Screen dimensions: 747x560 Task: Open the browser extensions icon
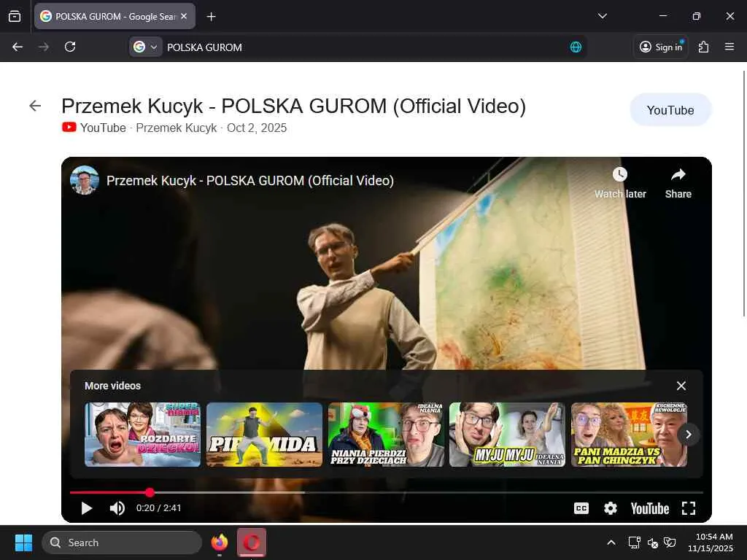[x=703, y=47]
